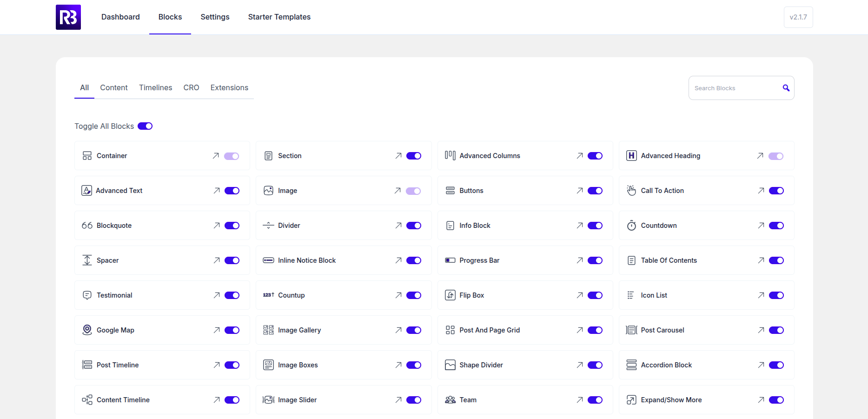Click the Countdown stopwatch icon
The image size is (868, 419).
tap(631, 226)
